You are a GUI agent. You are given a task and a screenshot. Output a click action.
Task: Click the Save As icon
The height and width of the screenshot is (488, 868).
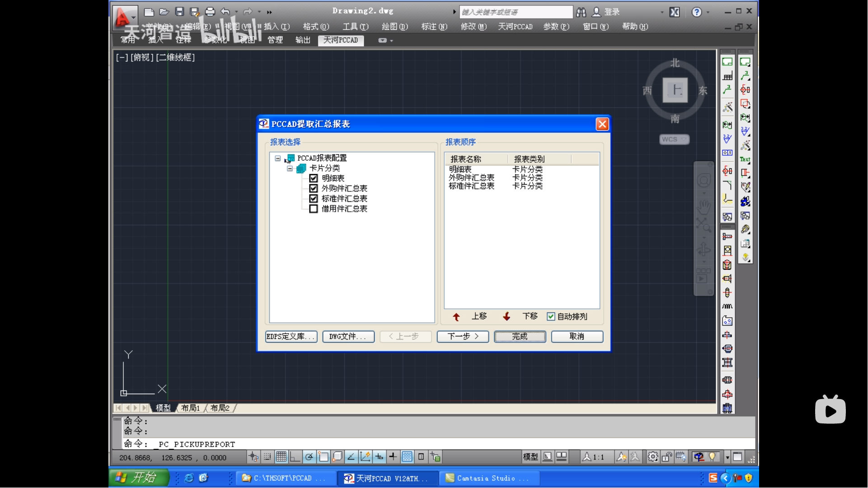tap(195, 12)
